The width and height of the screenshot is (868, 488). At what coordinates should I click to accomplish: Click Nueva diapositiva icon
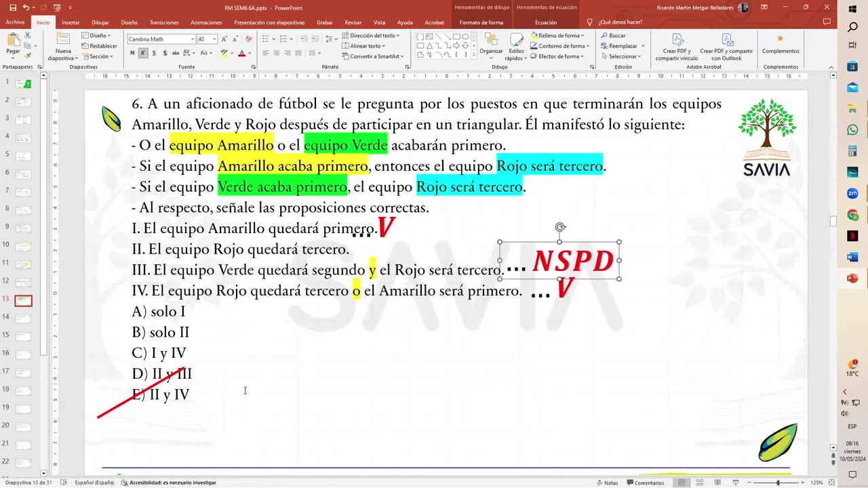pyautogui.click(x=63, y=40)
